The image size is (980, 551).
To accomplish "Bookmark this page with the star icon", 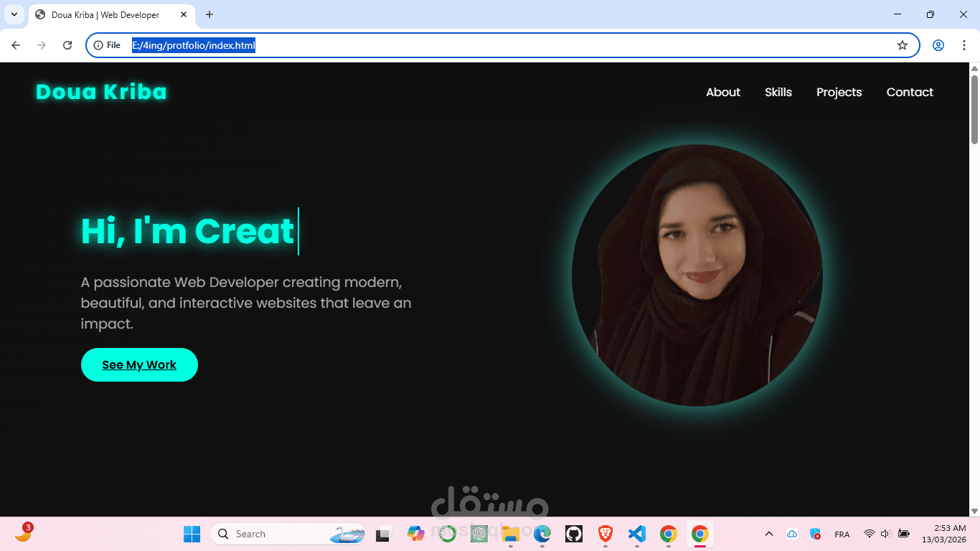I will click(903, 45).
